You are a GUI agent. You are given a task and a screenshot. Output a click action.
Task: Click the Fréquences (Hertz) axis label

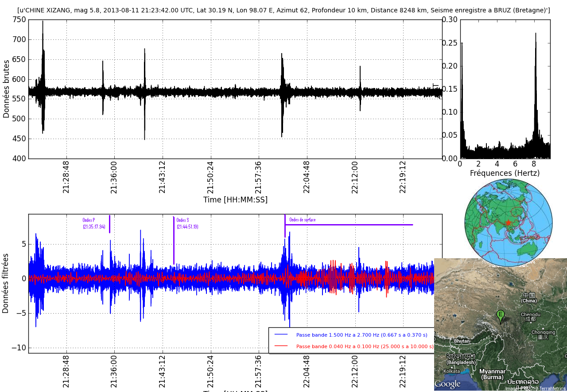click(505, 173)
